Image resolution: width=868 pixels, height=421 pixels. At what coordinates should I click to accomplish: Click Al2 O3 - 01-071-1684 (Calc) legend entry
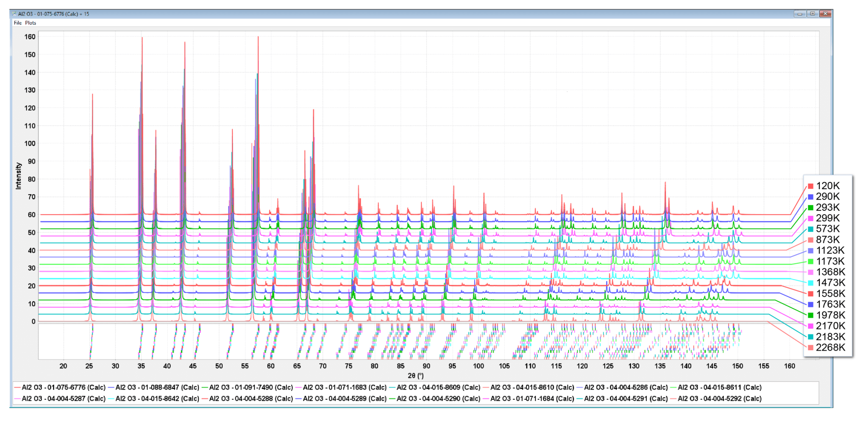pos(532,399)
